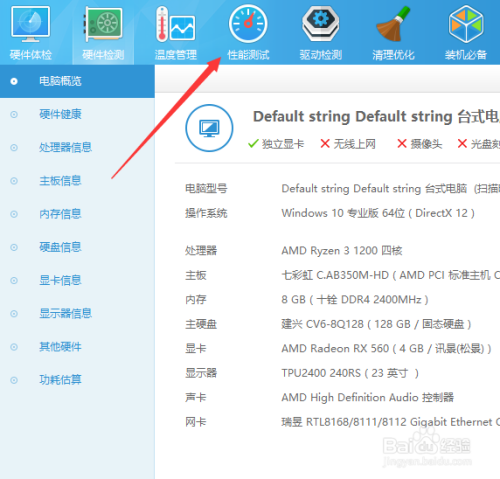Open the 硬件体检 hardware checkup icon
The width and height of the screenshot is (500, 479).
[30, 24]
